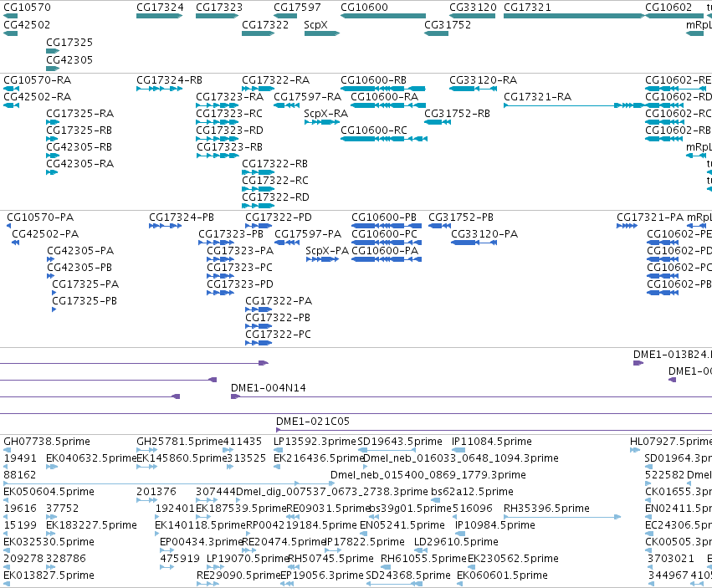Open the GH25781.5prime EST label

click(x=180, y=442)
